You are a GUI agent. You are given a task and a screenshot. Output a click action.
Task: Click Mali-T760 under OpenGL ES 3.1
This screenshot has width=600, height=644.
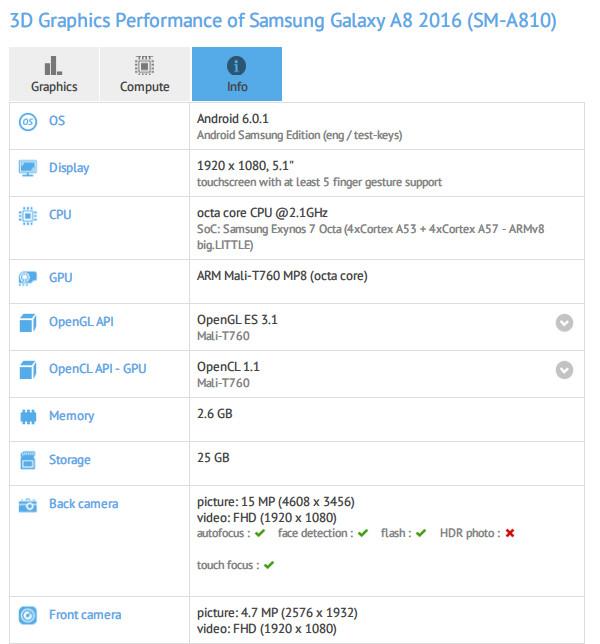point(223,336)
